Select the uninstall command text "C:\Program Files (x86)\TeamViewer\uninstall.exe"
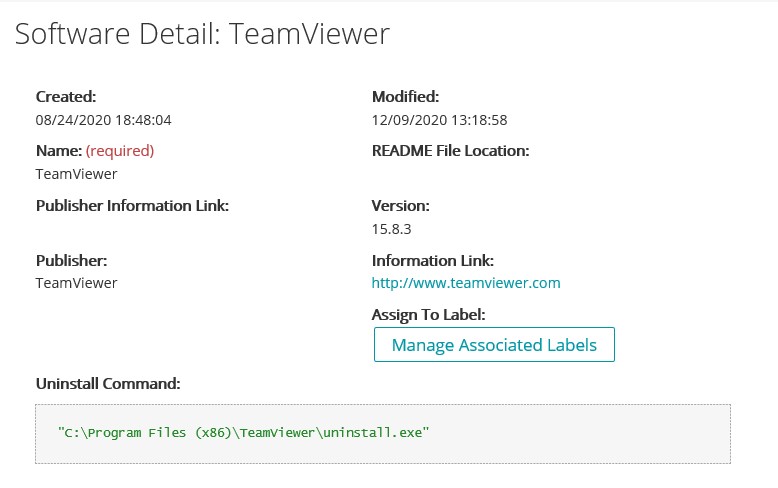Image resolution: width=778 pixels, height=488 pixels. (243, 432)
